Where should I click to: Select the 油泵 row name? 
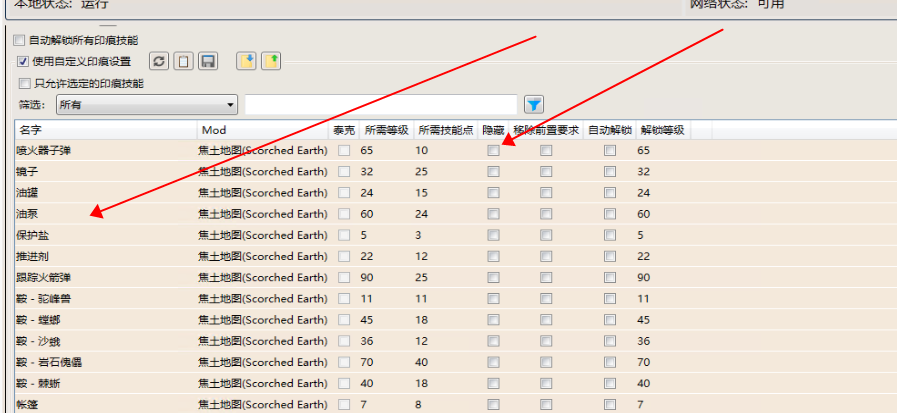pyautogui.click(x=30, y=214)
